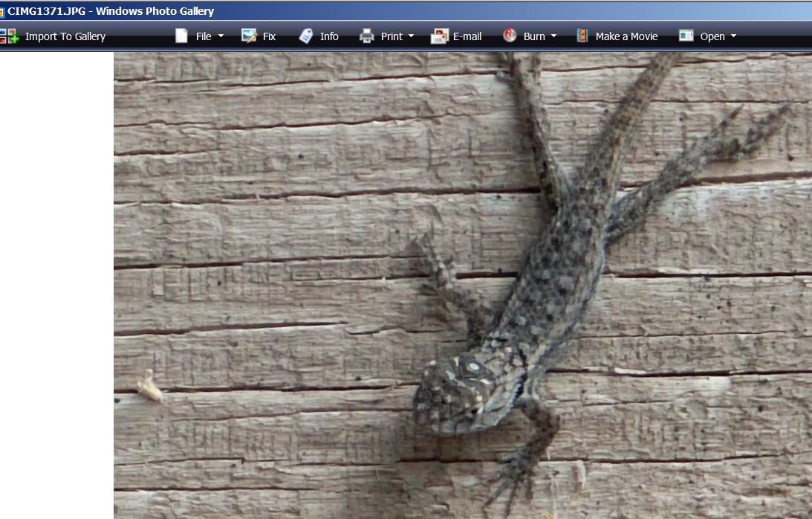The image size is (812, 519).
Task: Click the E-mail envelope icon
Action: click(x=439, y=36)
